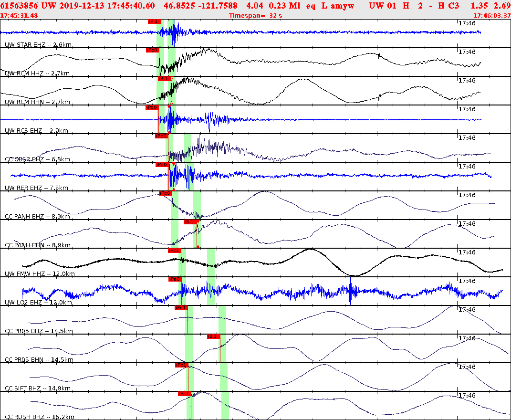Click the iS1 pick marker on CC PANH BHN
The height and width of the screenshot is (420, 511).
pos(188,222)
